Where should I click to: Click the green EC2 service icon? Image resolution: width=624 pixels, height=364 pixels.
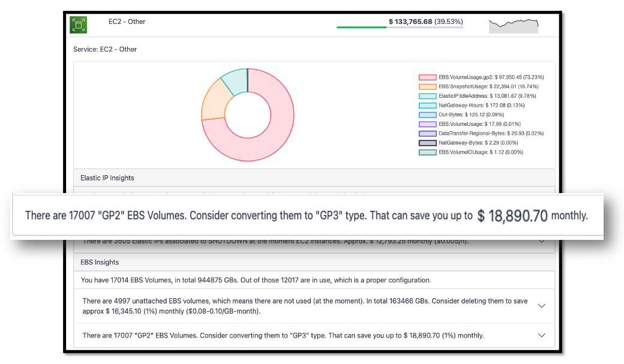pos(79,25)
